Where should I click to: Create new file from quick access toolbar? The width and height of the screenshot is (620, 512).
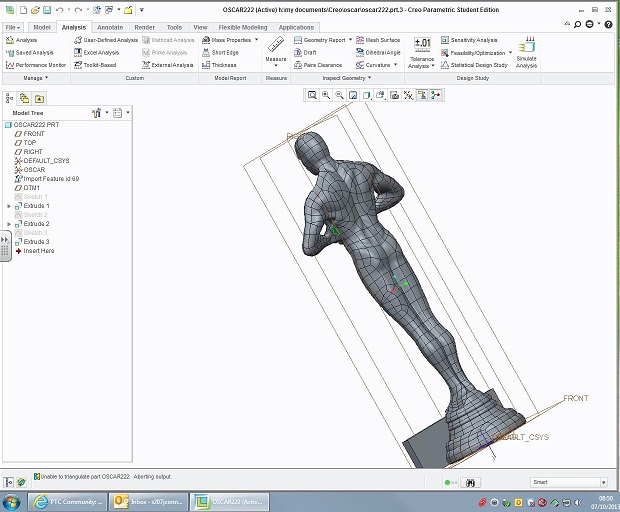point(23,10)
